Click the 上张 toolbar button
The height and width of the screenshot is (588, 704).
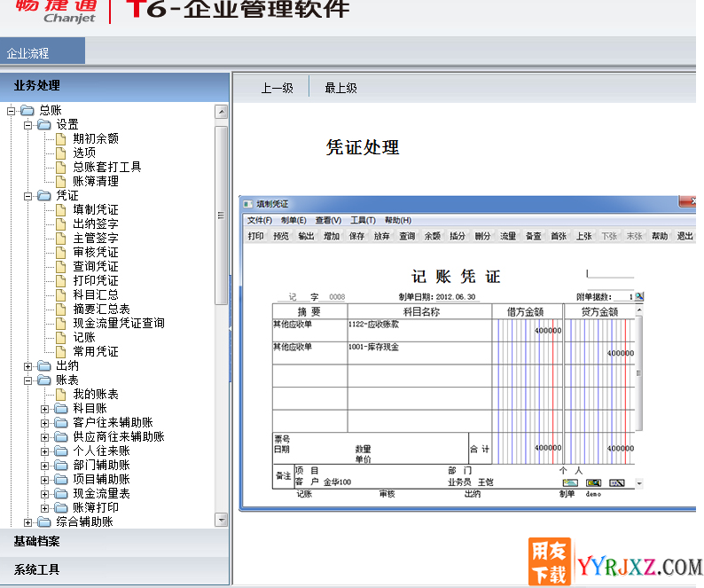pyautogui.click(x=584, y=236)
